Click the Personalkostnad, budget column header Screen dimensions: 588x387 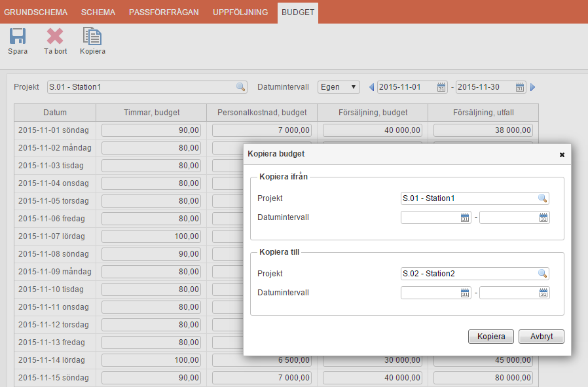[262, 113]
